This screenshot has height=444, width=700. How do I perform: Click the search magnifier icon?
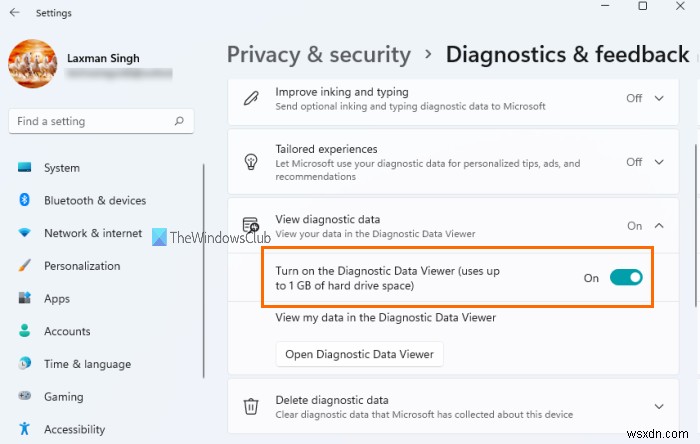coord(179,122)
